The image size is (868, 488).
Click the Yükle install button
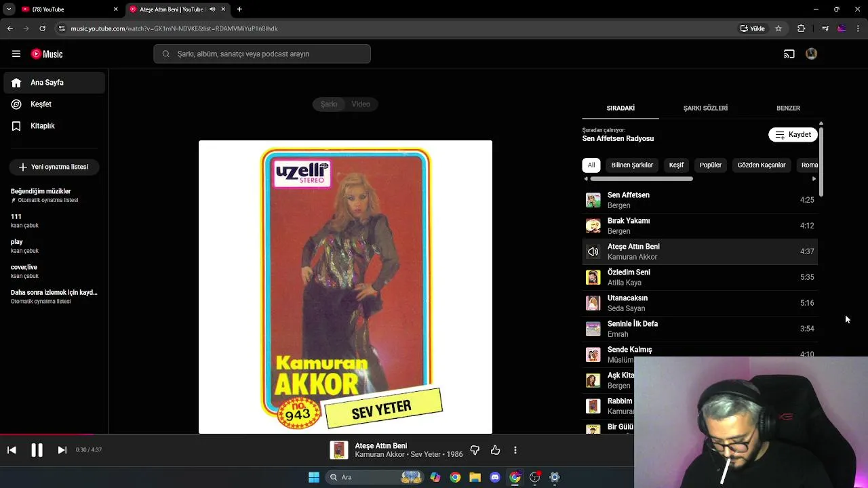click(x=753, y=28)
